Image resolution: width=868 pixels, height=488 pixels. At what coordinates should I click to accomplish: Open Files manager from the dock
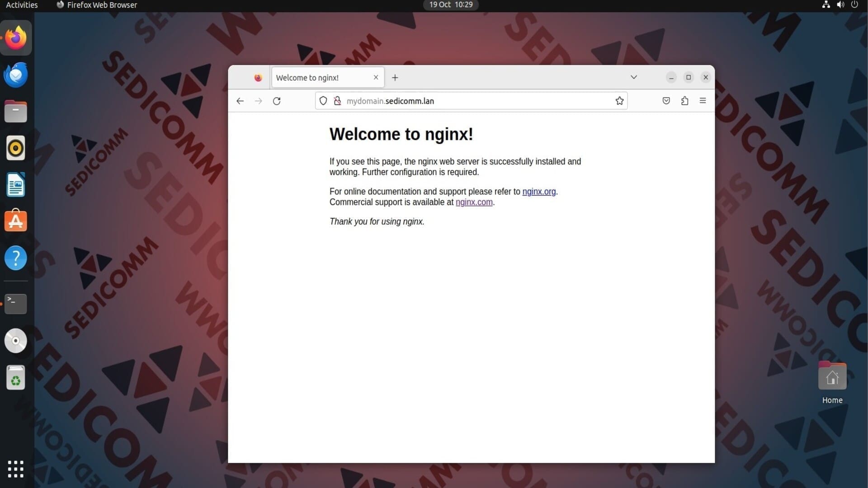coord(16,111)
